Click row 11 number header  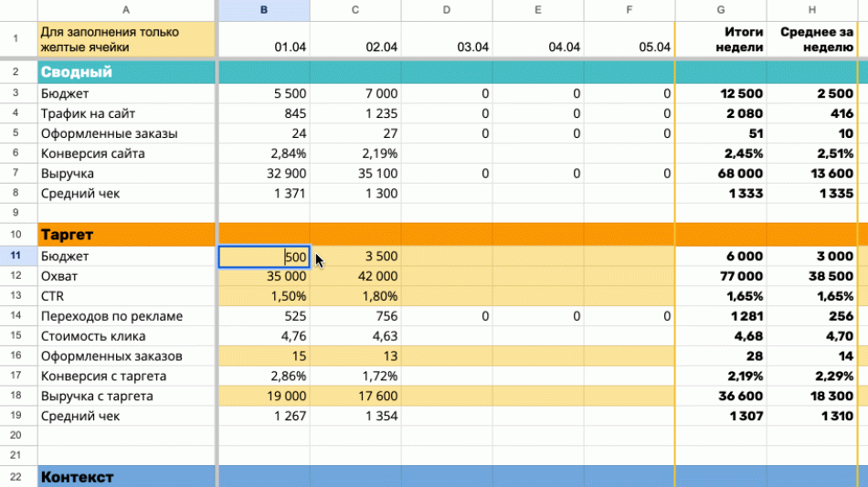pyautogui.click(x=17, y=257)
